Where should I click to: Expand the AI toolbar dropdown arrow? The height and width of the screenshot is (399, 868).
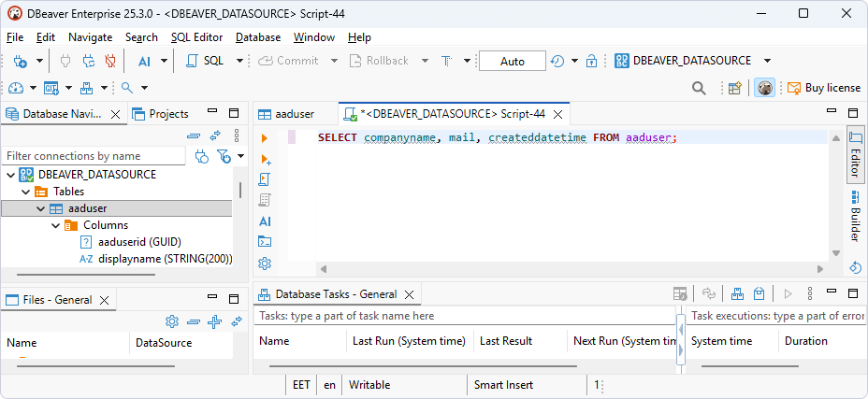(x=164, y=61)
